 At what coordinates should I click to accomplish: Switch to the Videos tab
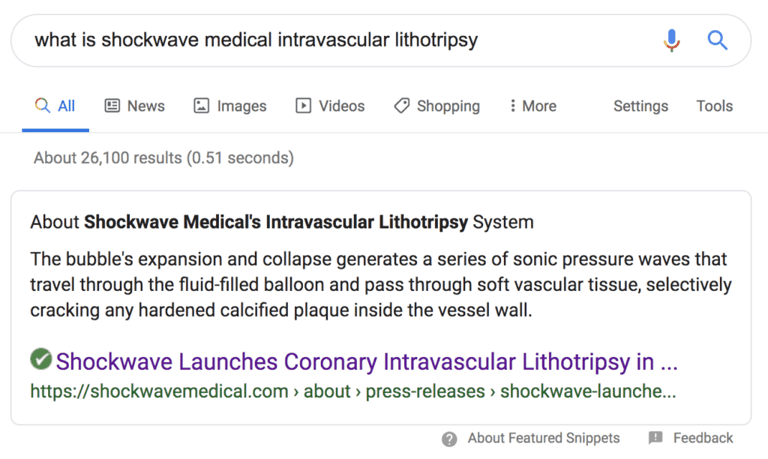pyautogui.click(x=330, y=106)
